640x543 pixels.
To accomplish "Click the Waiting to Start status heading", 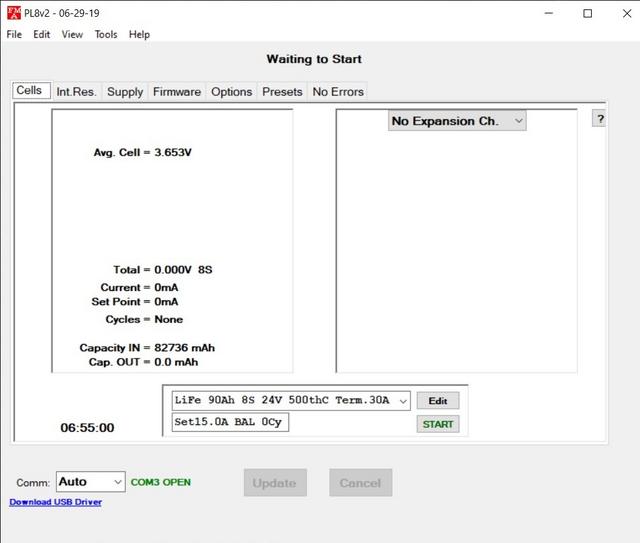I will 314,59.
